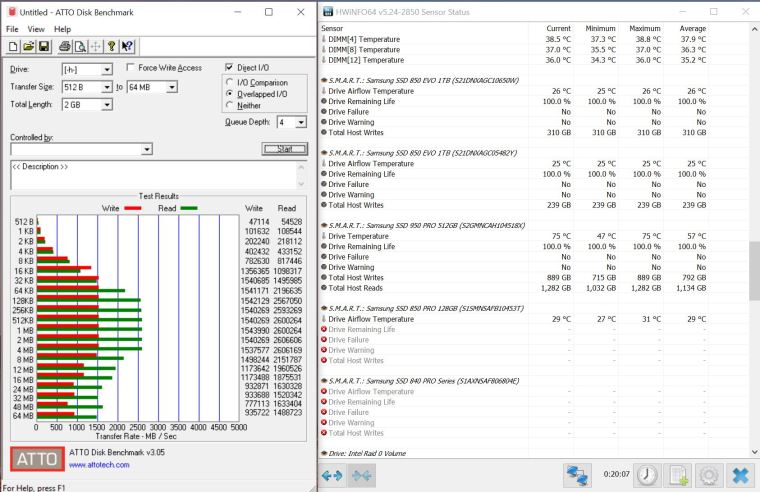Screen dimensions: 760x492
Task: Select the Total Host Reads row
Action: [514, 288]
